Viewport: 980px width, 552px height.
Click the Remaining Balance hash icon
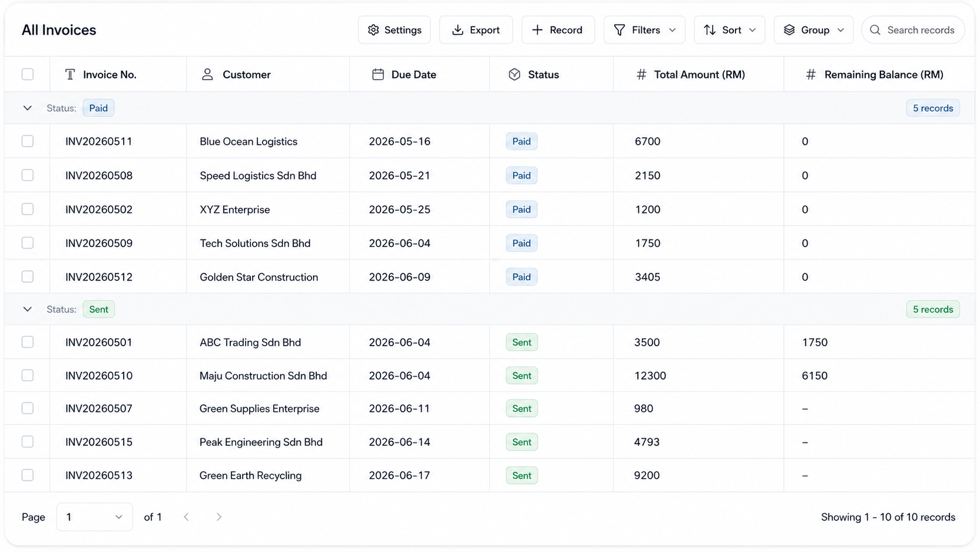click(811, 74)
